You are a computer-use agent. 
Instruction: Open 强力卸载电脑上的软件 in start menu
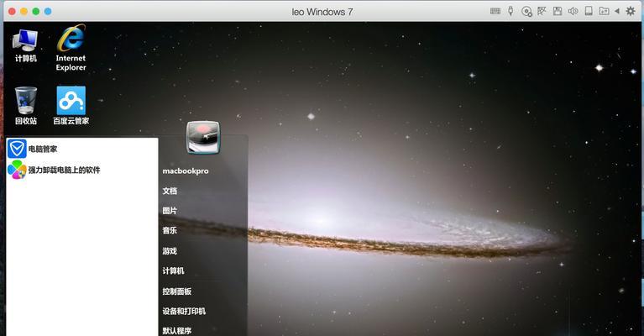[x=81, y=170]
